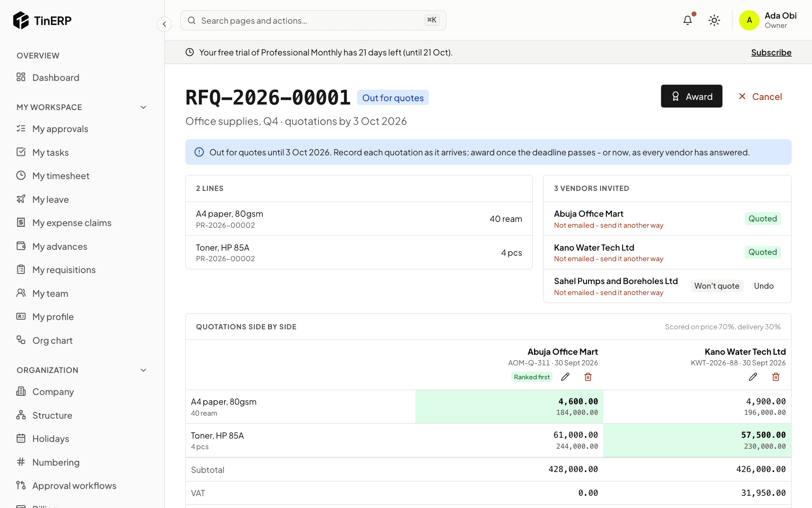Click the Won't quote badge
This screenshot has width=812, height=508.
pyautogui.click(x=716, y=286)
